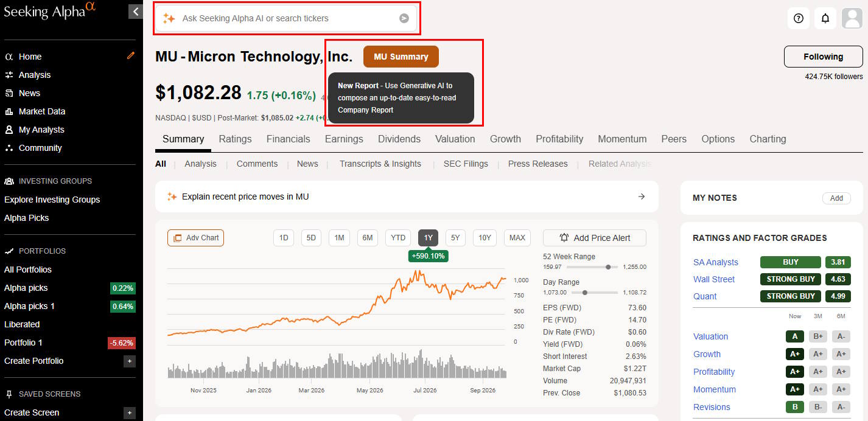Select the 6M chart range
The width and height of the screenshot is (868, 421).
coord(368,238)
